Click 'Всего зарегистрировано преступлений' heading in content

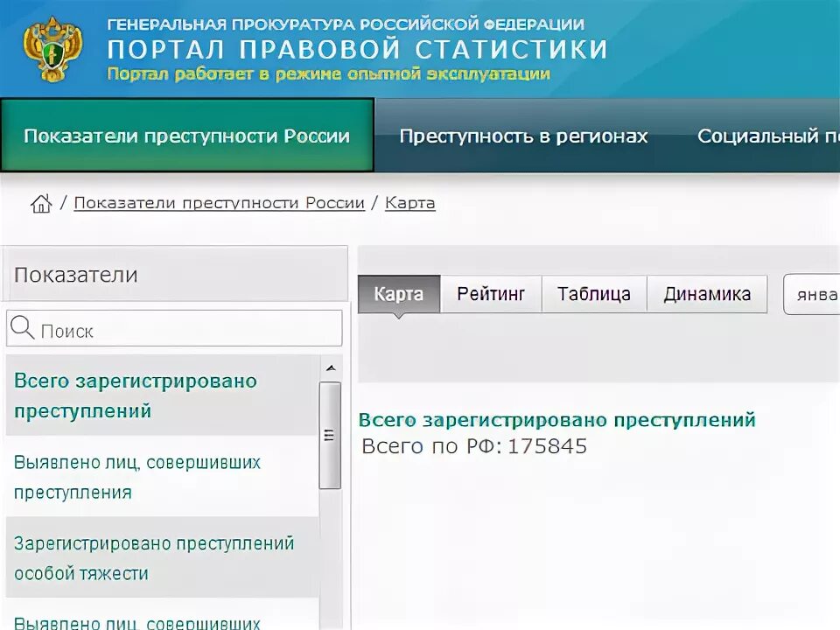click(557, 419)
